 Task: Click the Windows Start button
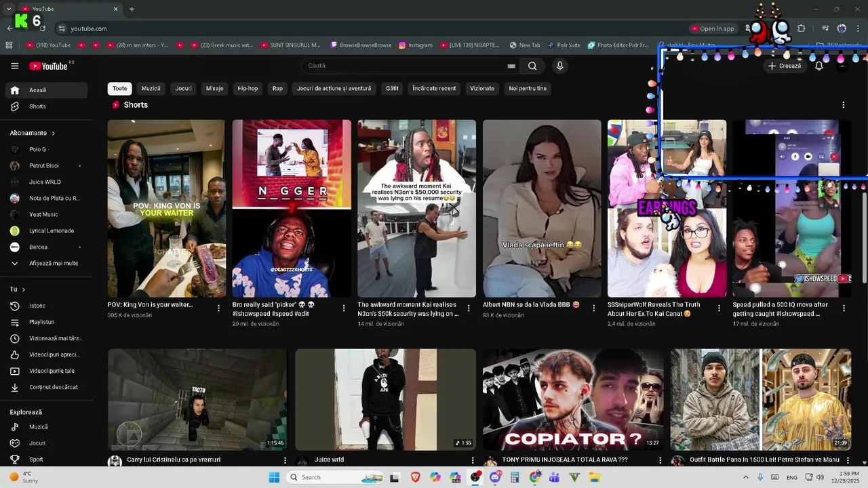point(274,477)
